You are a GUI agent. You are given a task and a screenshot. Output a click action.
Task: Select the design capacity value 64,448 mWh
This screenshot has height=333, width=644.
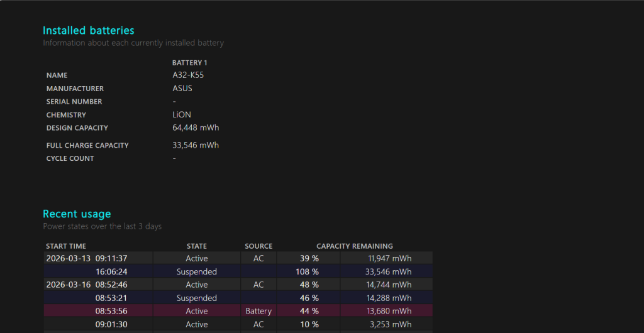point(196,128)
